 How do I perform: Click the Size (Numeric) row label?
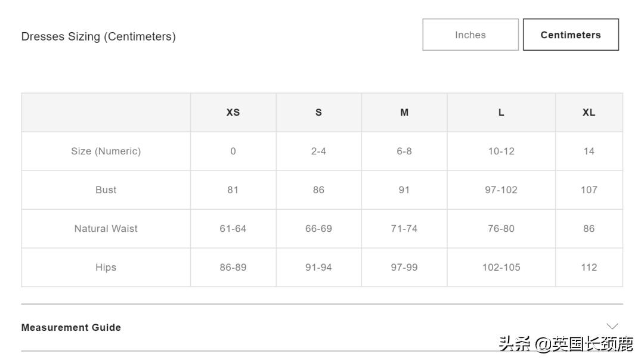tap(106, 151)
